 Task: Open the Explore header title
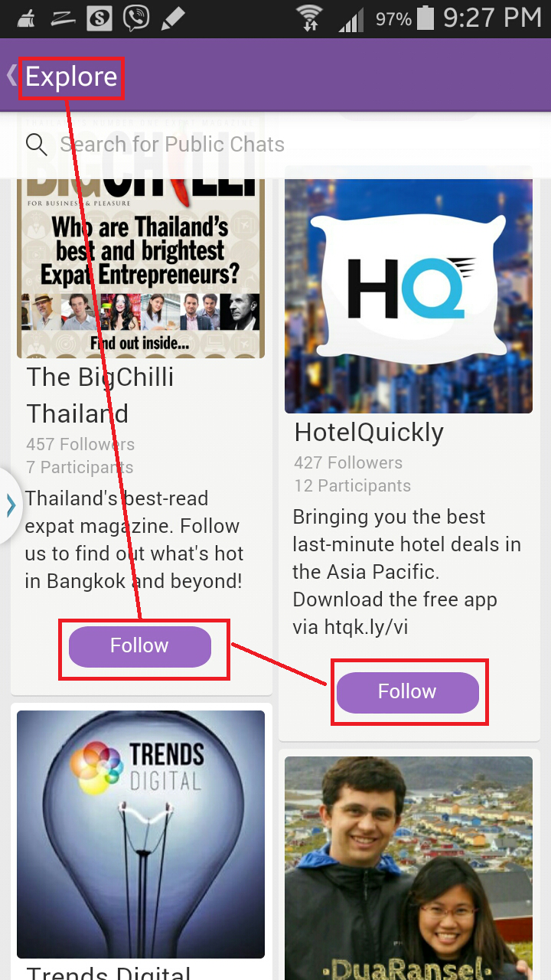71,77
